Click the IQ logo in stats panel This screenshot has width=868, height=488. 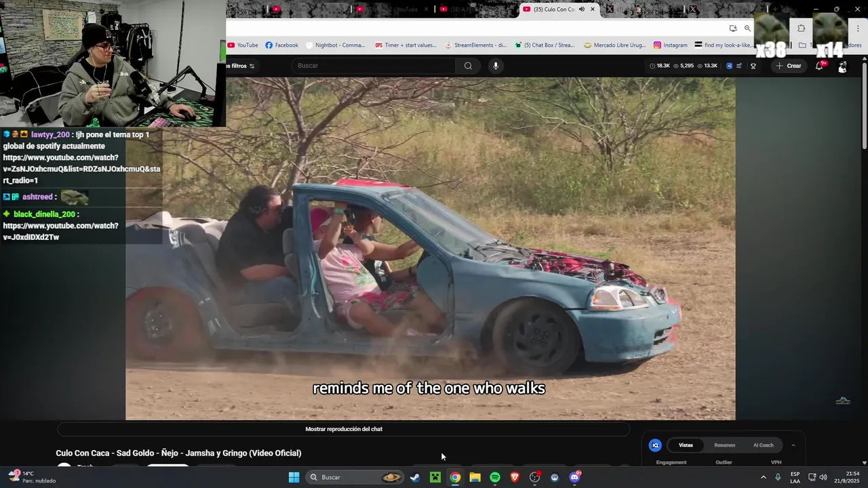655,445
